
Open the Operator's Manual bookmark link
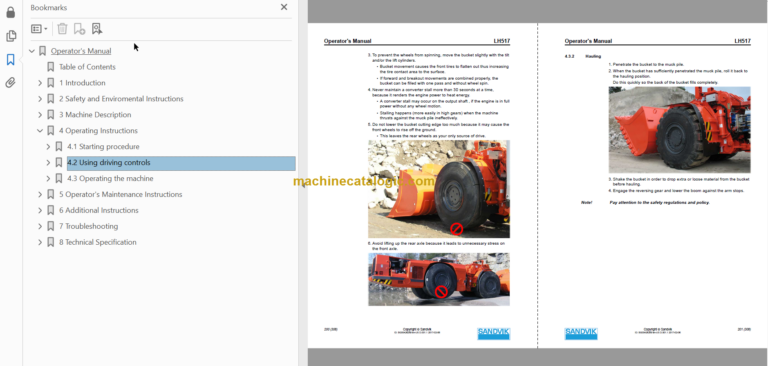click(81, 51)
